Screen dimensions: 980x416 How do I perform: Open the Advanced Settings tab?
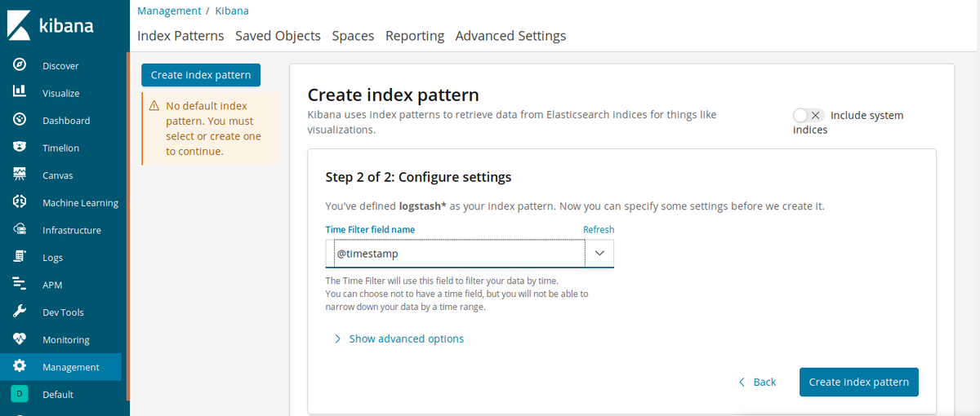point(510,36)
